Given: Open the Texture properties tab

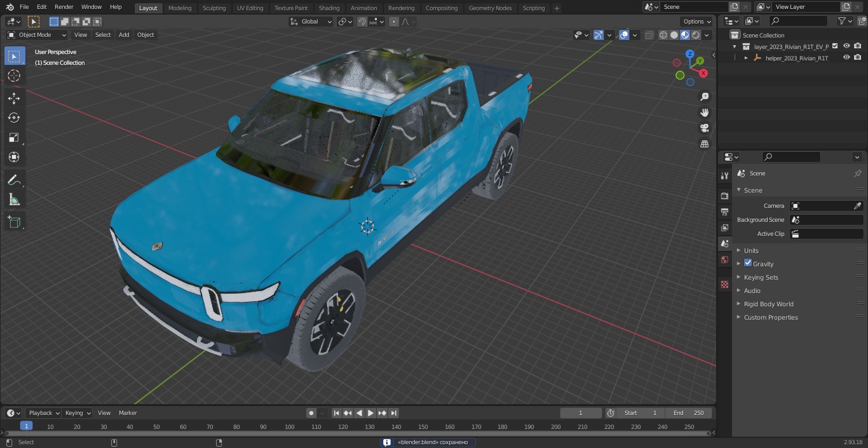Looking at the screenshot, I should click(724, 284).
